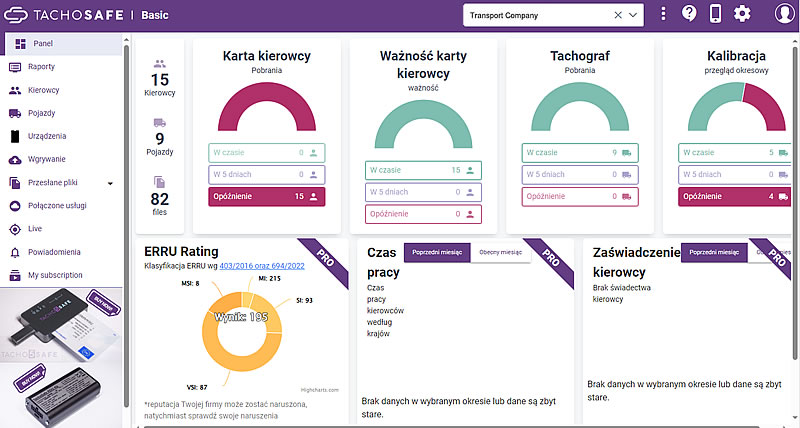Image resolution: width=800 pixels, height=428 pixels.
Task: Open Raporty in the sidebar
Action: coord(41,67)
